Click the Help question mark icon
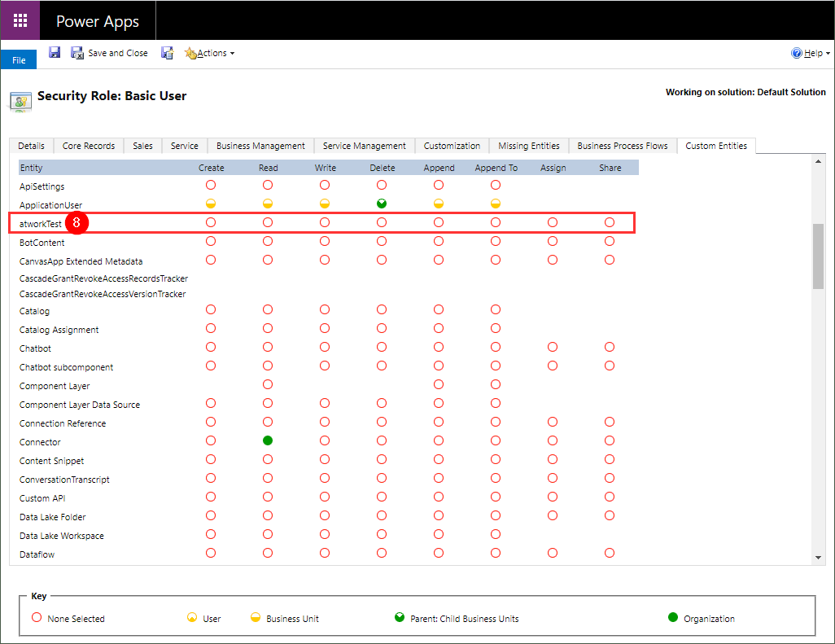 click(797, 53)
